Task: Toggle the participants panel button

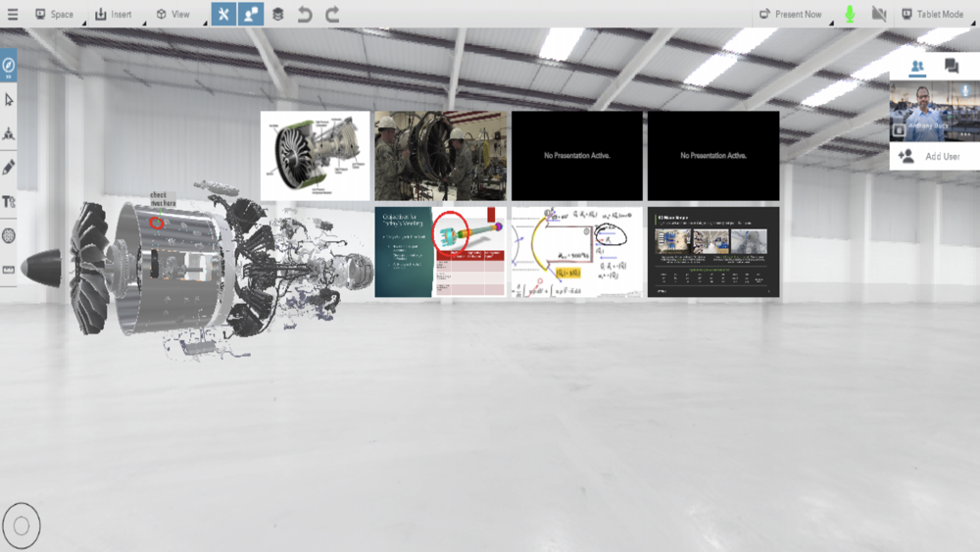Action: tap(251, 14)
